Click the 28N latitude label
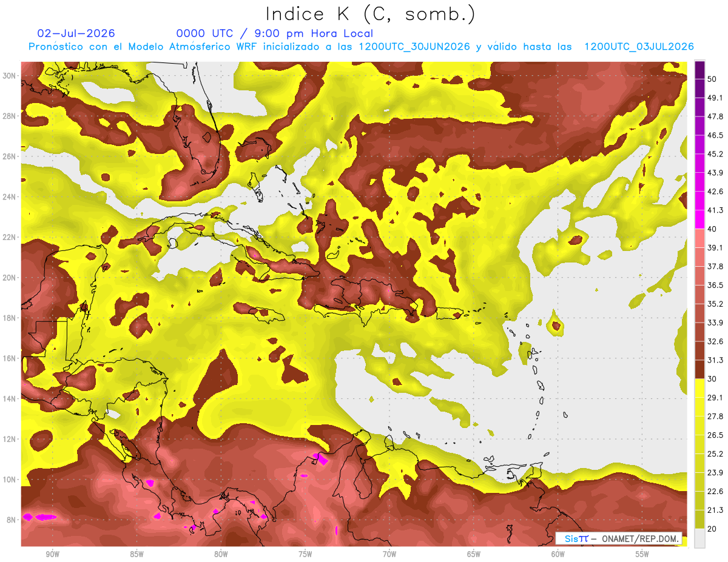The width and height of the screenshot is (728, 562). [x=9, y=116]
